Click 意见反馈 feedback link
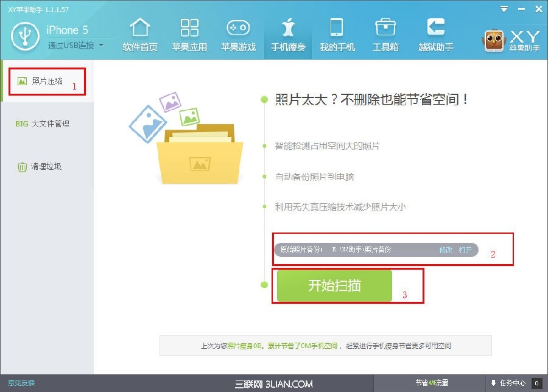548x392 pixels. click(x=21, y=383)
